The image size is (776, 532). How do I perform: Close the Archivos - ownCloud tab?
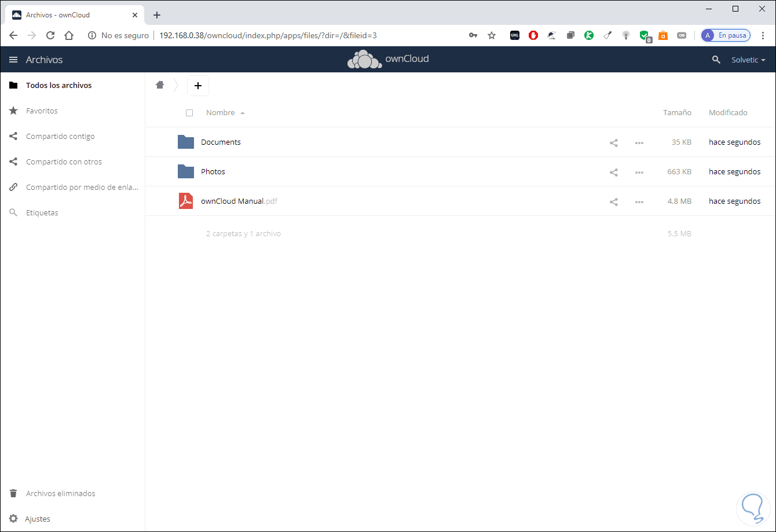[x=135, y=15]
